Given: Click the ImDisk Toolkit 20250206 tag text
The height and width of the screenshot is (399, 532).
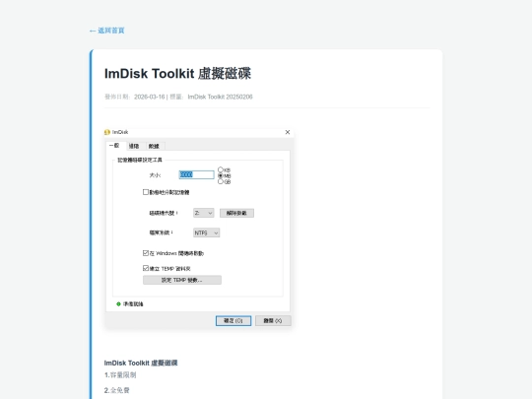Looking at the screenshot, I should coord(221,97).
